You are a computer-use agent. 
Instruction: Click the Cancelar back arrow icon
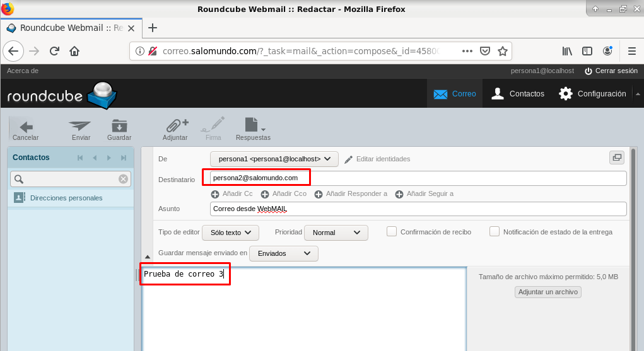tap(25, 126)
